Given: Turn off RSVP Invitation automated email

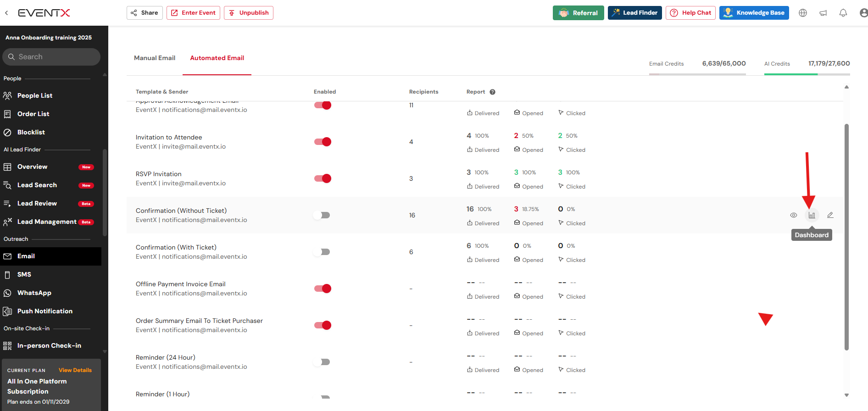Looking at the screenshot, I should point(323,178).
